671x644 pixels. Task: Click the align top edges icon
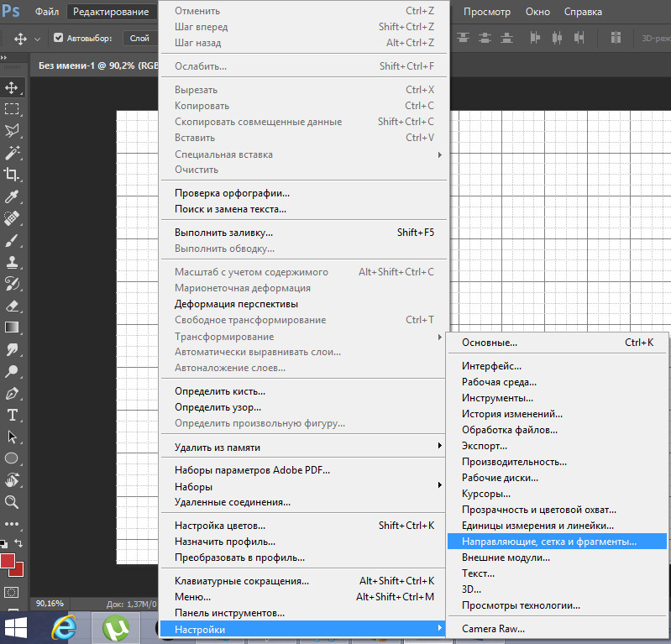463,38
